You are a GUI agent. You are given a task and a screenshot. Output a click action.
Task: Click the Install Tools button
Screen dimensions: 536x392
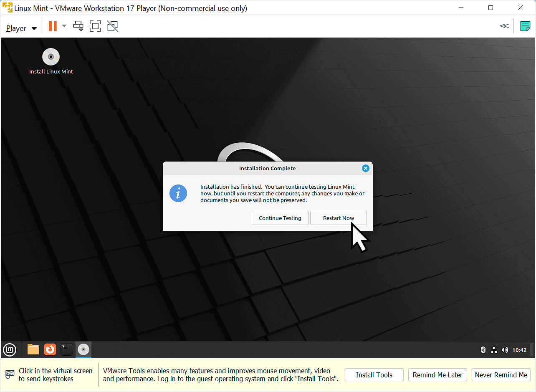(374, 375)
